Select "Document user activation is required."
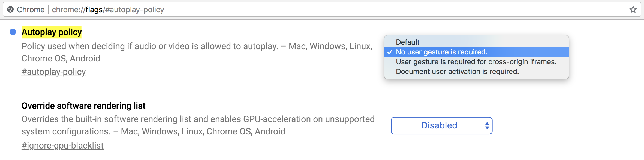 457,72
